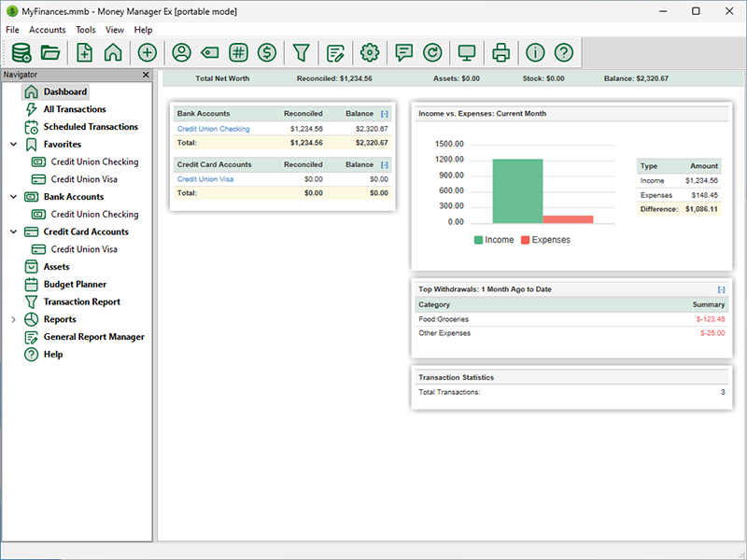Click the Print toolbar icon
This screenshot has height=560, width=747.
pyautogui.click(x=501, y=52)
